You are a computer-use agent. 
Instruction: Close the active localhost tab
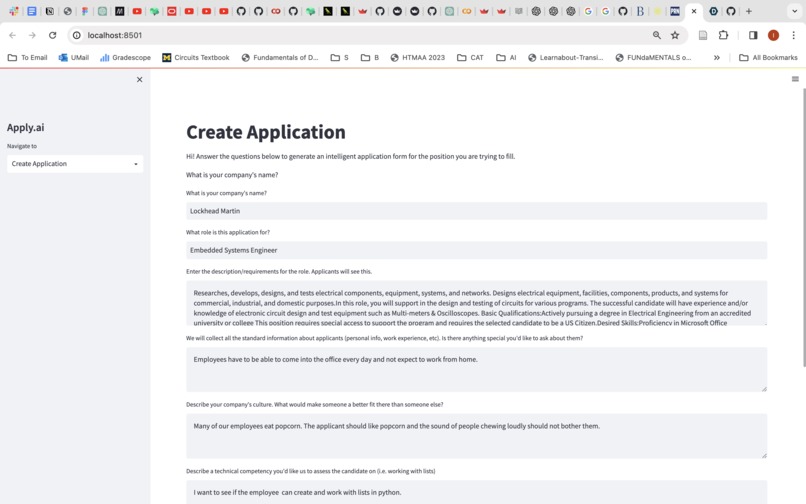[694, 11]
